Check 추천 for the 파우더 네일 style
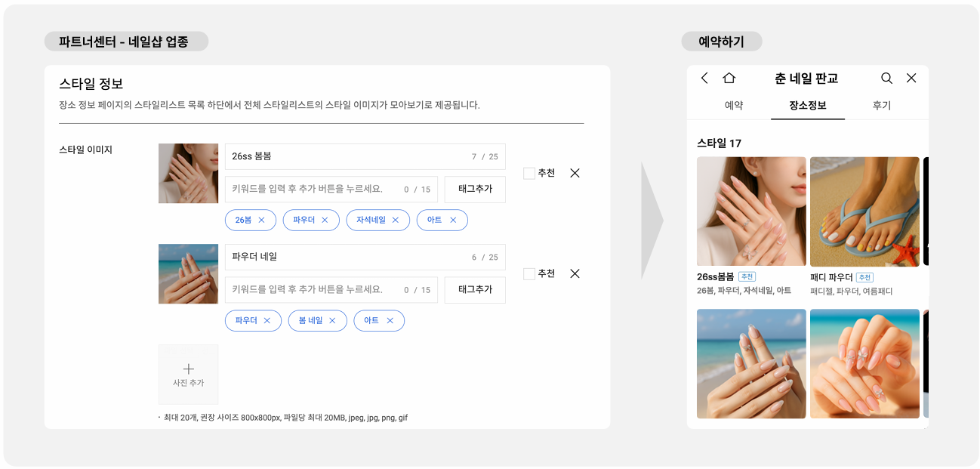 [529, 273]
